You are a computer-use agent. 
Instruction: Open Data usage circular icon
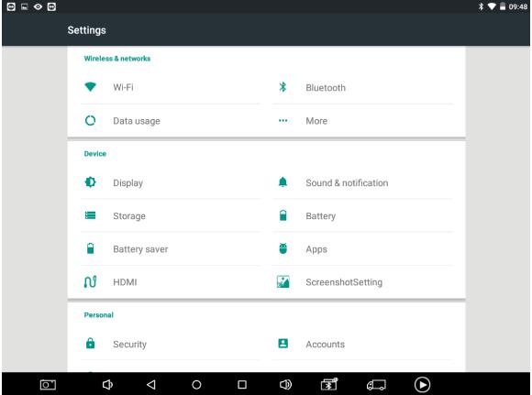tap(90, 120)
